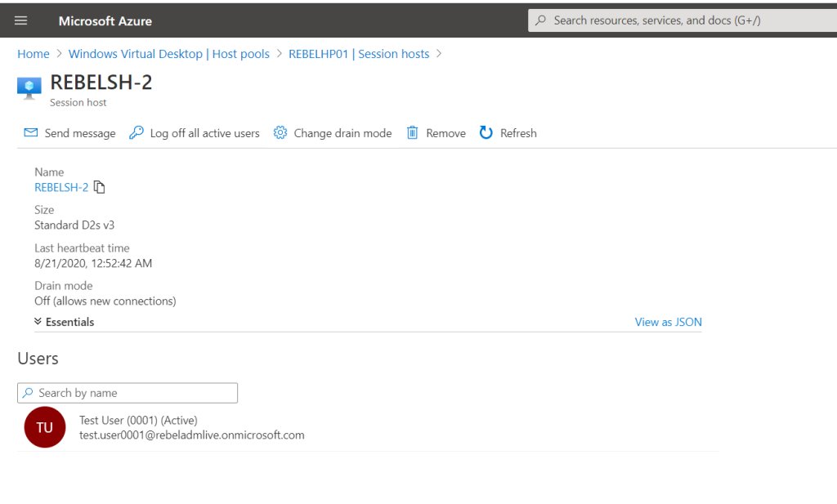Open the portal hamburger menu
The width and height of the screenshot is (837, 504).
point(20,20)
